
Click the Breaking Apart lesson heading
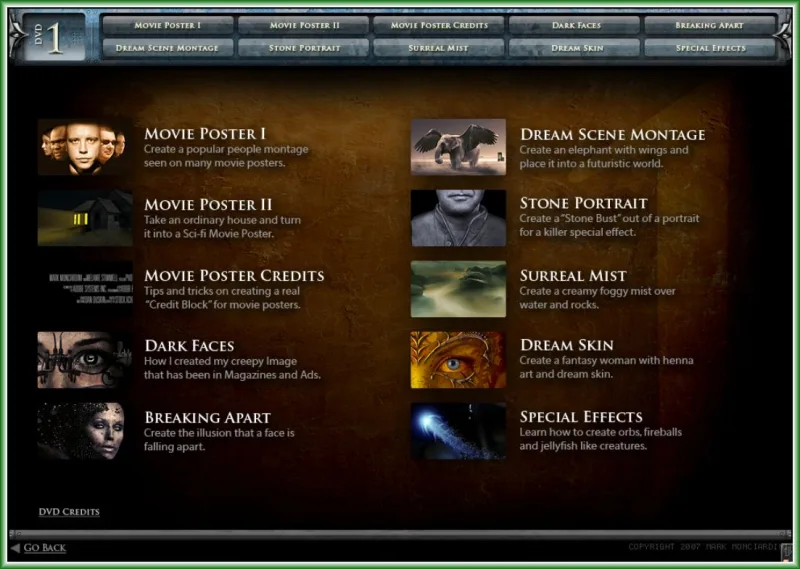point(208,417)
